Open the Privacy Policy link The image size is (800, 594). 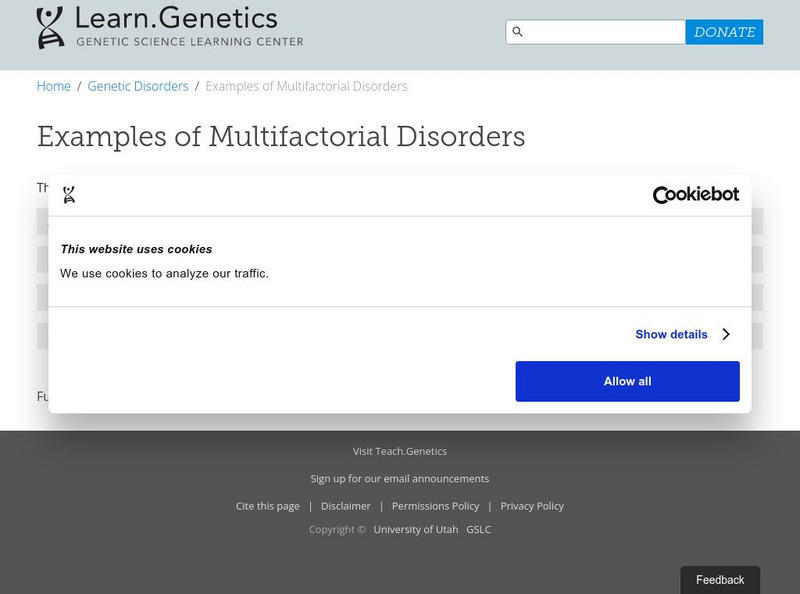pos(532,506)
